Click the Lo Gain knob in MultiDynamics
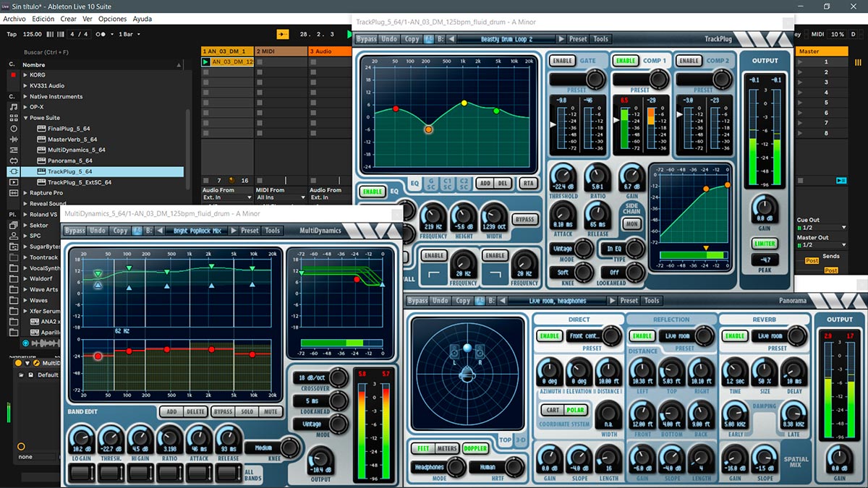The width and height of the screenshot is (868, 488). click(x=80, y=438)
